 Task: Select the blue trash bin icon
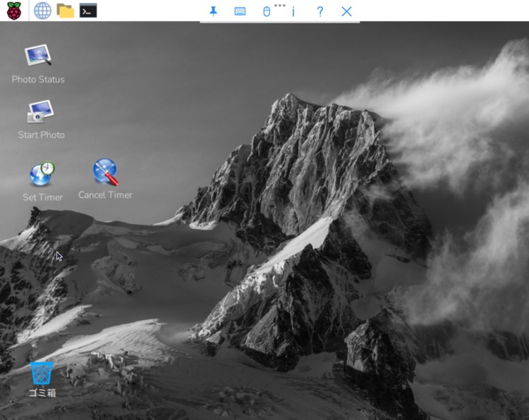click(x=42, y=373)
